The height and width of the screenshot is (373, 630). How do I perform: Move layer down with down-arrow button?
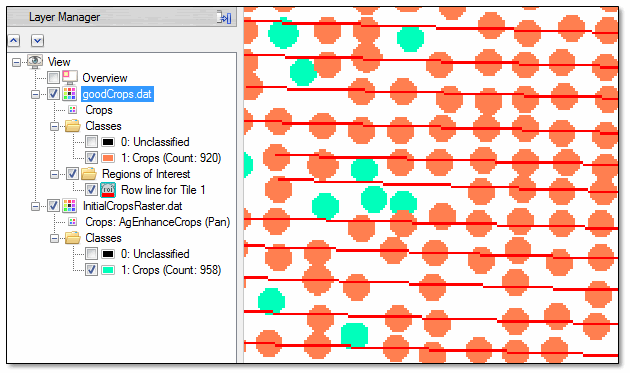(x=37, y=41)
